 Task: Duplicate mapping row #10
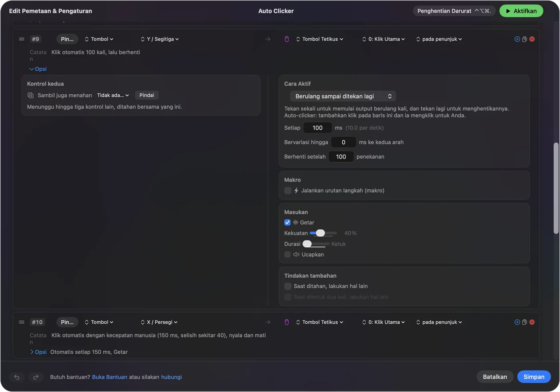click(524, 322)
